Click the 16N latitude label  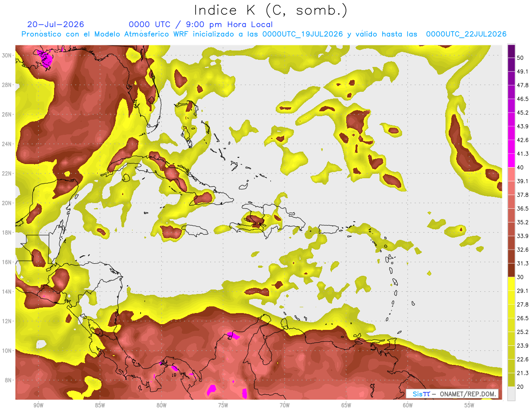point(7,262)
